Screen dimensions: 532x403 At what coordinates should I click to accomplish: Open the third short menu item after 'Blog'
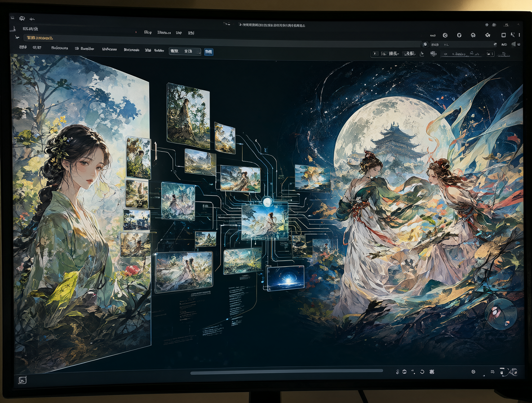point(179,33)
